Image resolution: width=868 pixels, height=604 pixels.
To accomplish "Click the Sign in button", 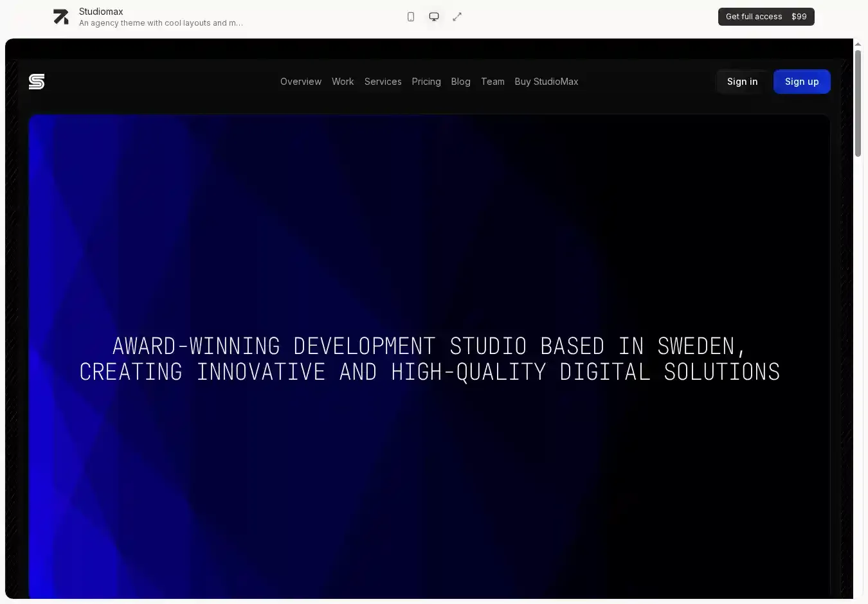I will tap(742, 82).
